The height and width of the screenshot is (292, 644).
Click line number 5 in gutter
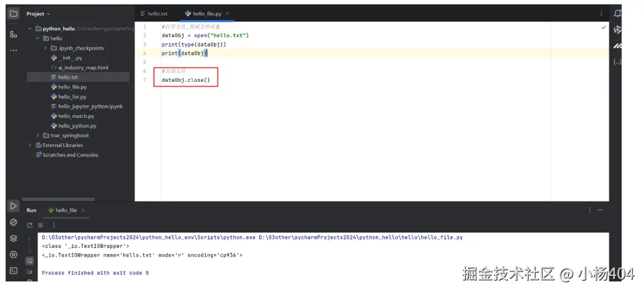(x=145, y=62)
